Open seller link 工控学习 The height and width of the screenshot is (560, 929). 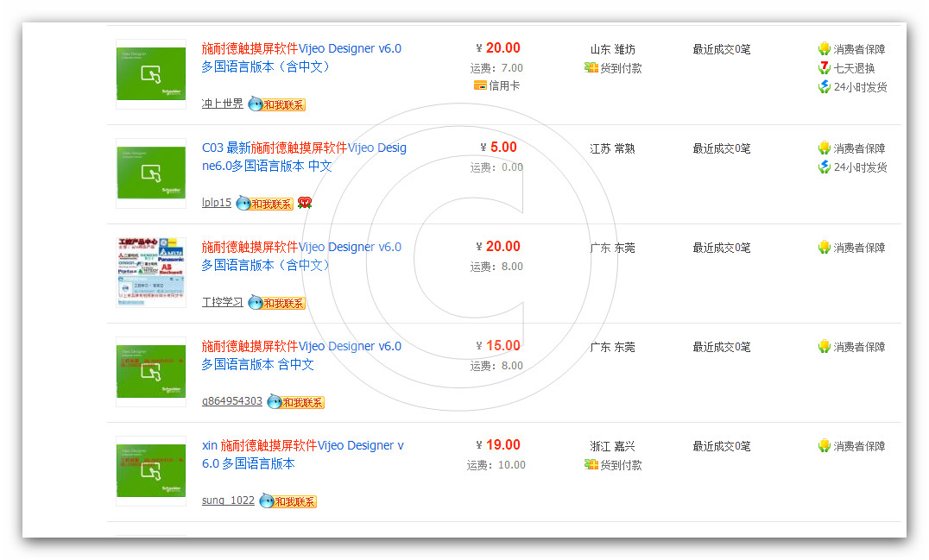click(x=222, y=303)
